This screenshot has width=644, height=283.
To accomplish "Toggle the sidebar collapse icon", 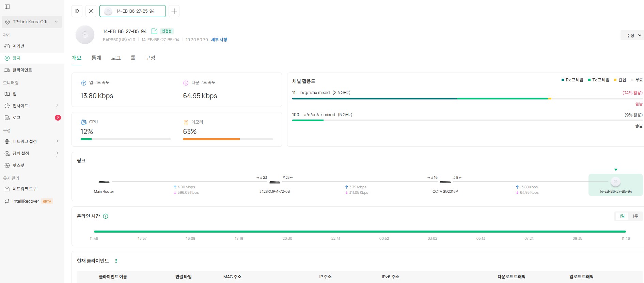I will click(x=7, y=7).
